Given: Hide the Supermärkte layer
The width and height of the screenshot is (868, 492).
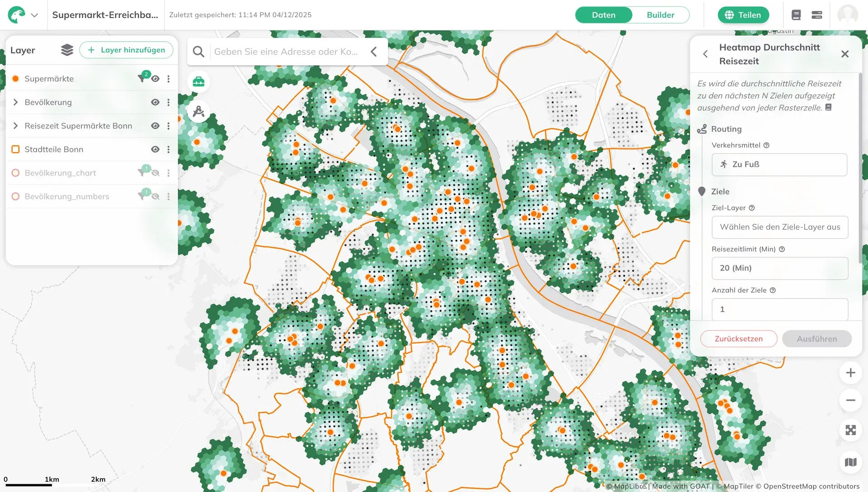Looking at the screenshot, I should [x=155, y=79].
